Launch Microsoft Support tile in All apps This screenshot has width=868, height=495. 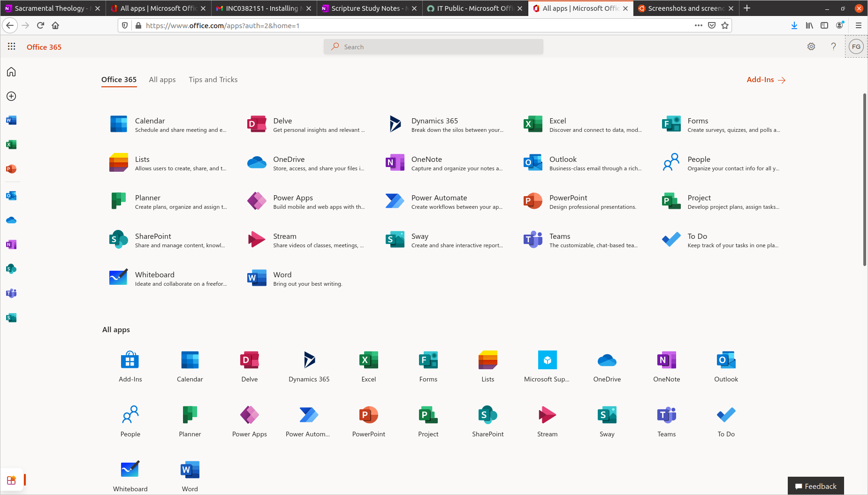click(x=547, y=366)
